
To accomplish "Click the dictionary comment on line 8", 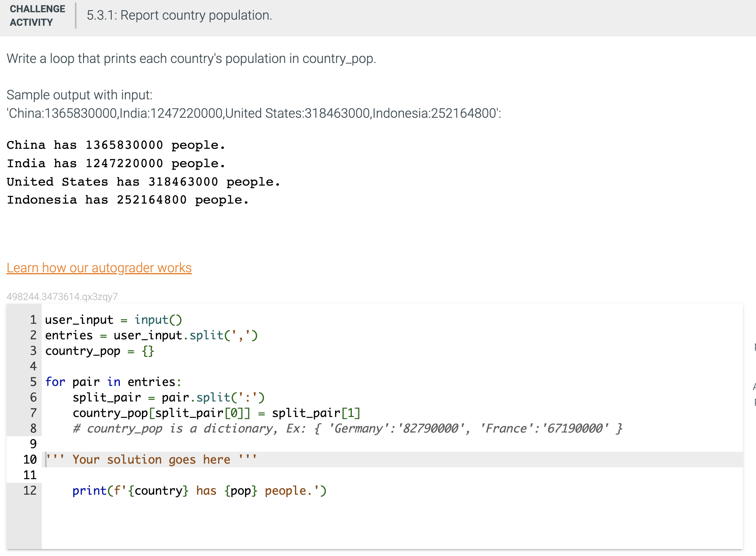I will [348, 428].
